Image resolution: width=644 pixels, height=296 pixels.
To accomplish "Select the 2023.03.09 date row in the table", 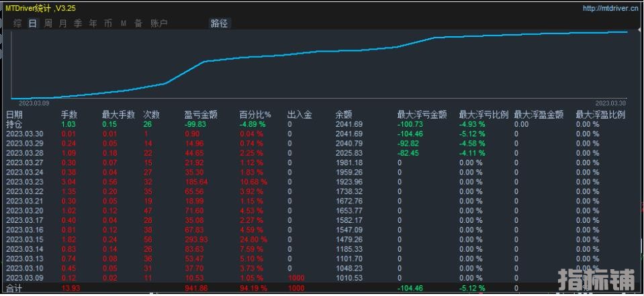I will pos(25,278).
